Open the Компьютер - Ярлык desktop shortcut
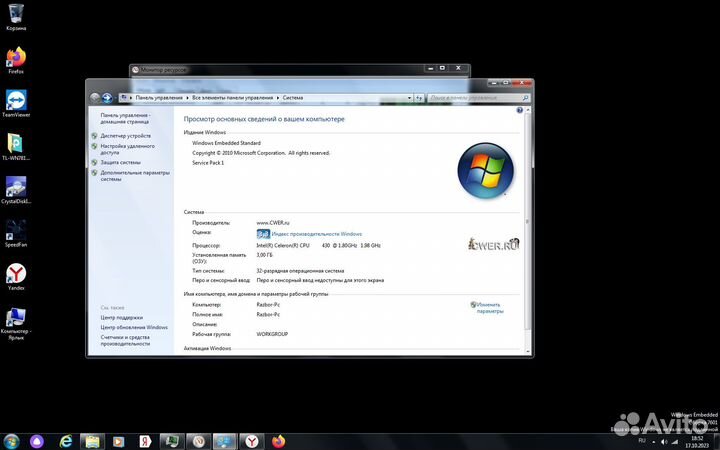The image size is (720, 450). 16,324
